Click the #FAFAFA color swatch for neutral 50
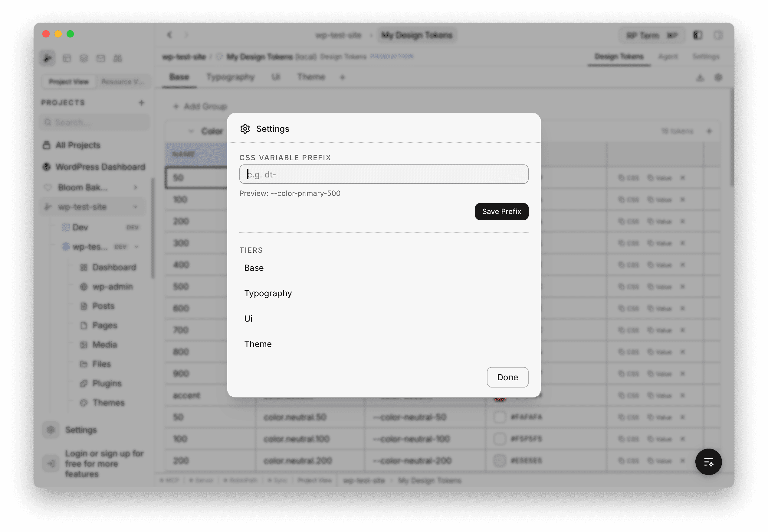 tap(500, 417)
